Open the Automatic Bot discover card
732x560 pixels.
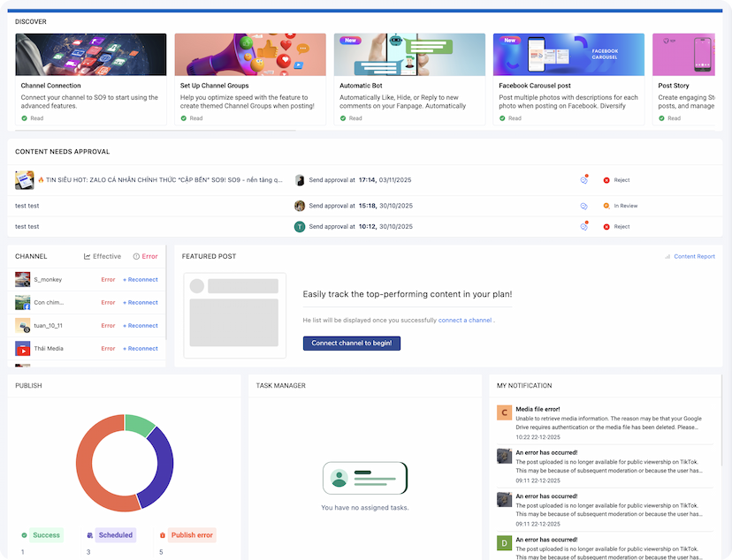tap(409, 79)
